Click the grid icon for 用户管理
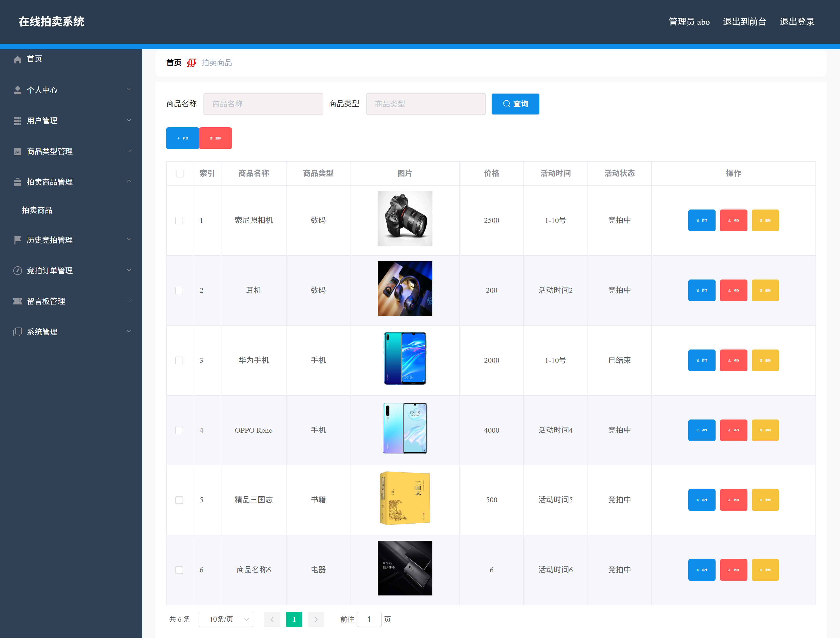The width and height of the screenshot is (840, 638). [17, 121]
